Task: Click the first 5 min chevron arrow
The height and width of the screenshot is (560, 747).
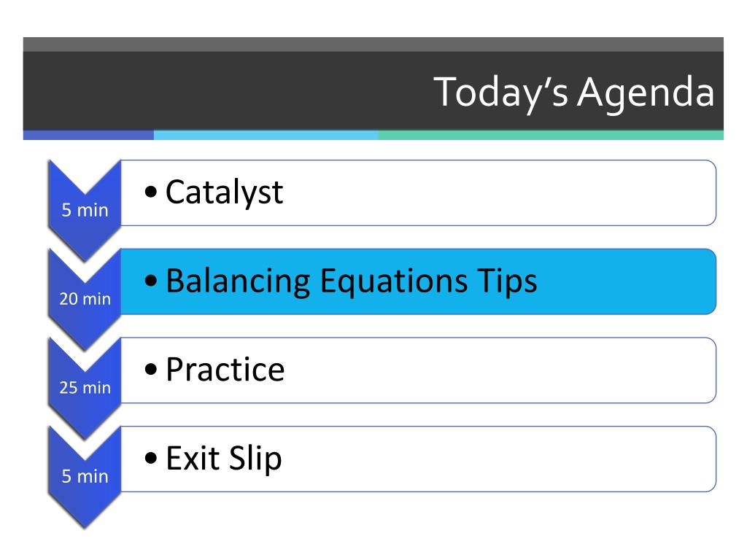Action: point(85,210)
